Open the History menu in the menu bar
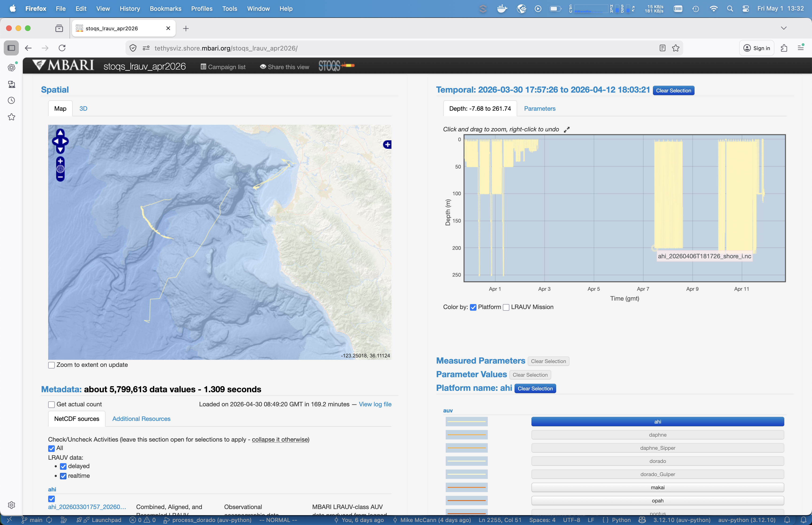The width and height of the screenshot is (812, 525). click(x=129, y=8)
